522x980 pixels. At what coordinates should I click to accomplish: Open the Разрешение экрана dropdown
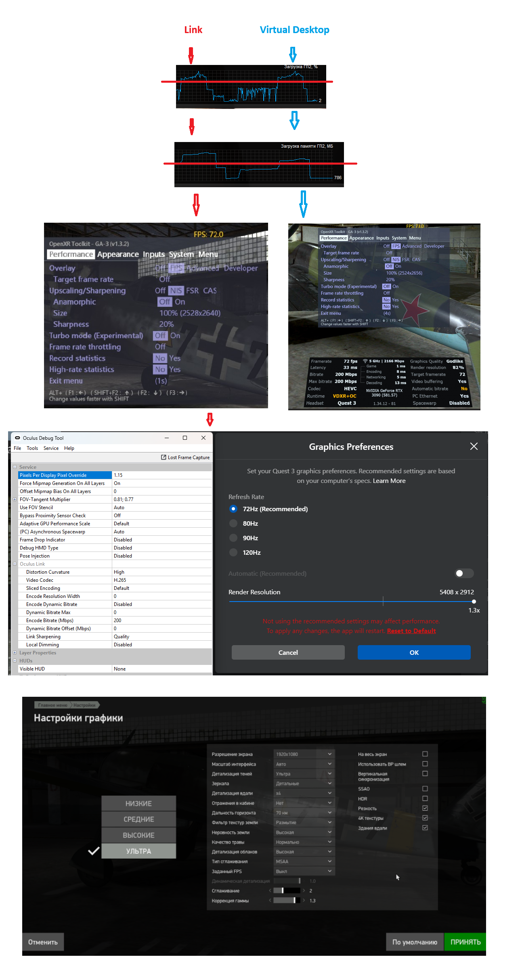pos(304,754)
